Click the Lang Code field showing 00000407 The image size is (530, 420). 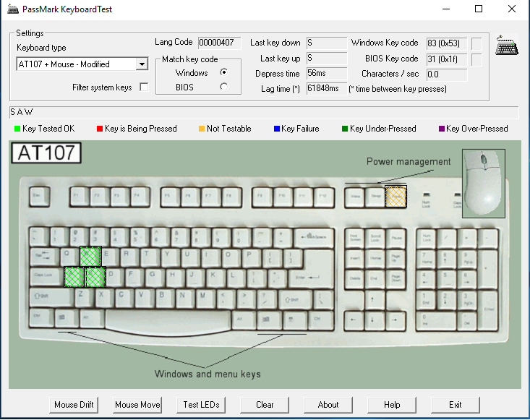[x=219, y=43]
